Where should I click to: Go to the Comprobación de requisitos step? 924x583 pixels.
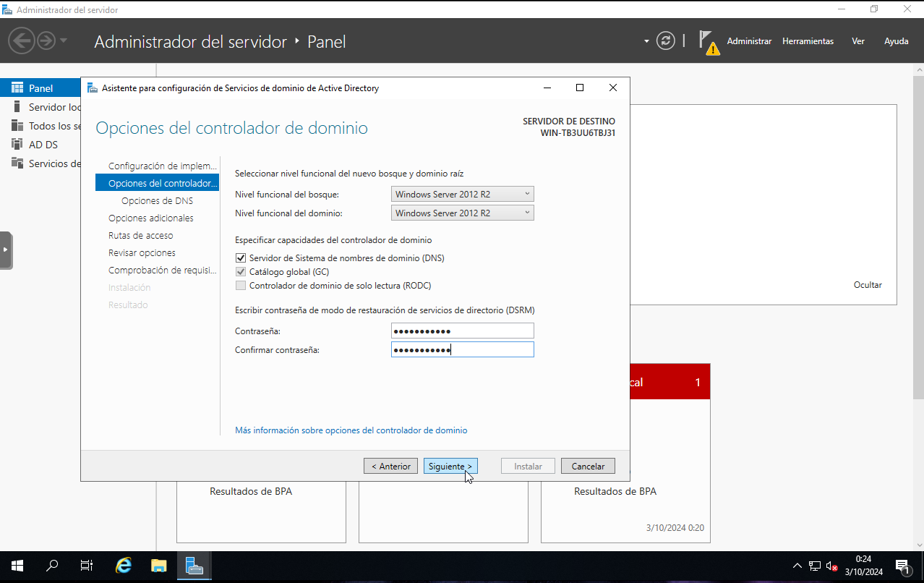pyautogui.click(x=163, y=271)
